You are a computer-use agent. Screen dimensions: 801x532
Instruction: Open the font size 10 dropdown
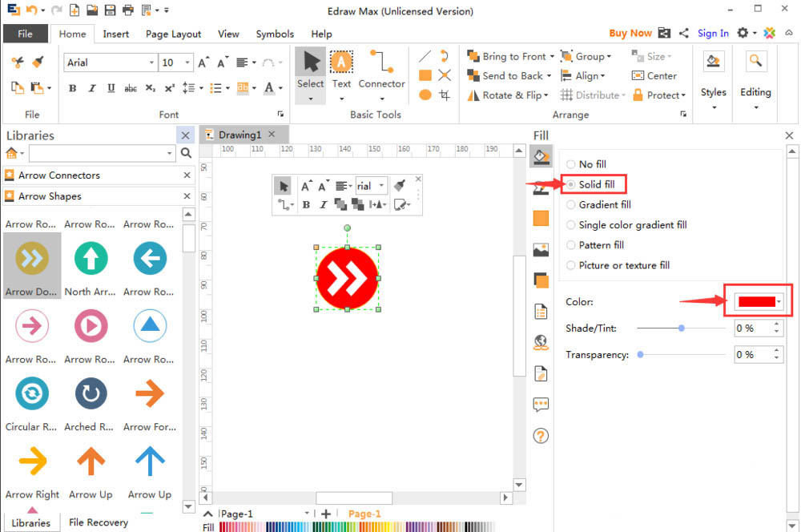pyautogui.click(x=187, y=62)
